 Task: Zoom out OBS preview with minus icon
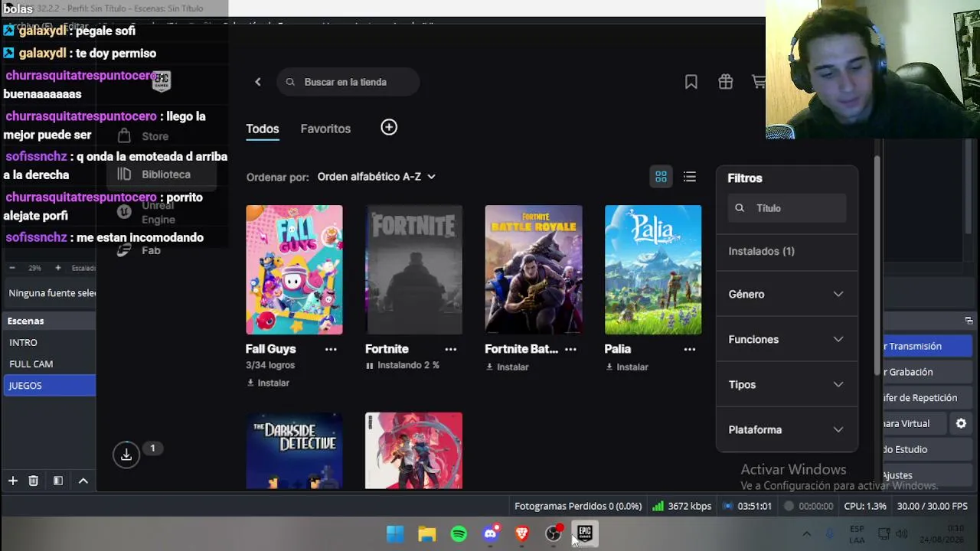click(x=12, y=268)
